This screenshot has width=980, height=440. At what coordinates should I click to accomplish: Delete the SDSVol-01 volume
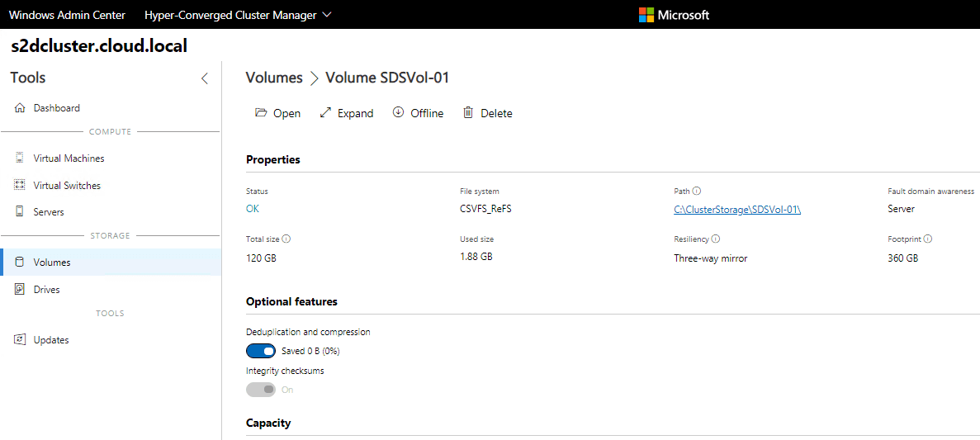point(487,113)
